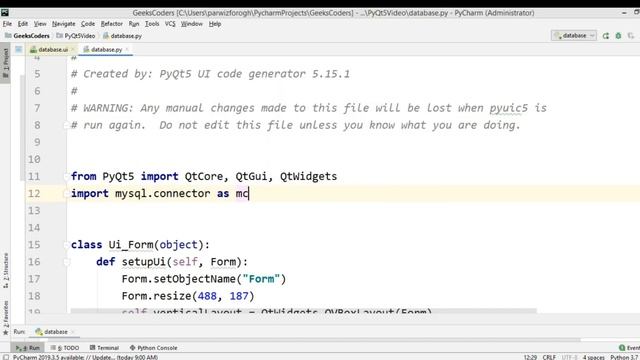Open the database run configuration dropdown

tap(574, 36)
